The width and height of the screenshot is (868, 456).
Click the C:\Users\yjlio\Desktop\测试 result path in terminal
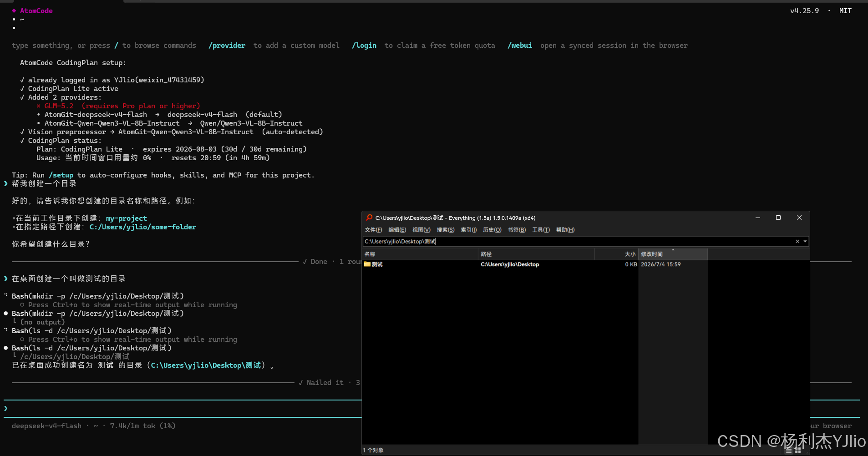coord(206,365)
